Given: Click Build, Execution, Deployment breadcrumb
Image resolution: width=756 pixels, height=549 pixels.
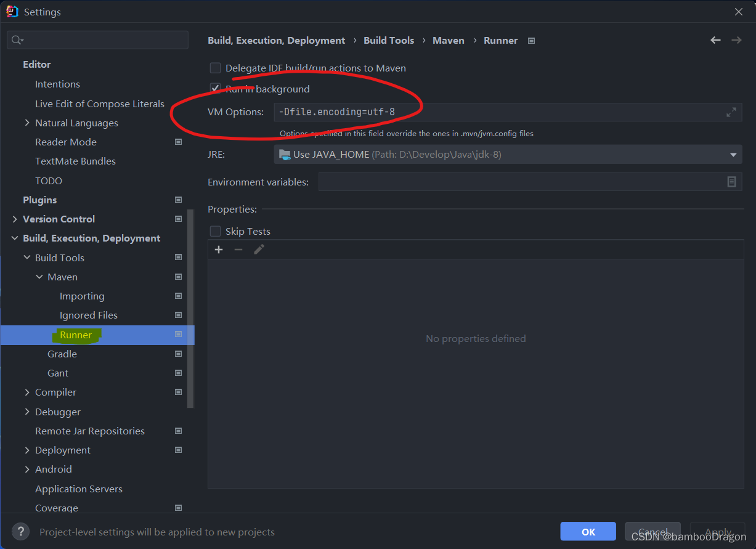Looking at the screenshot, I should pos(276,40).
